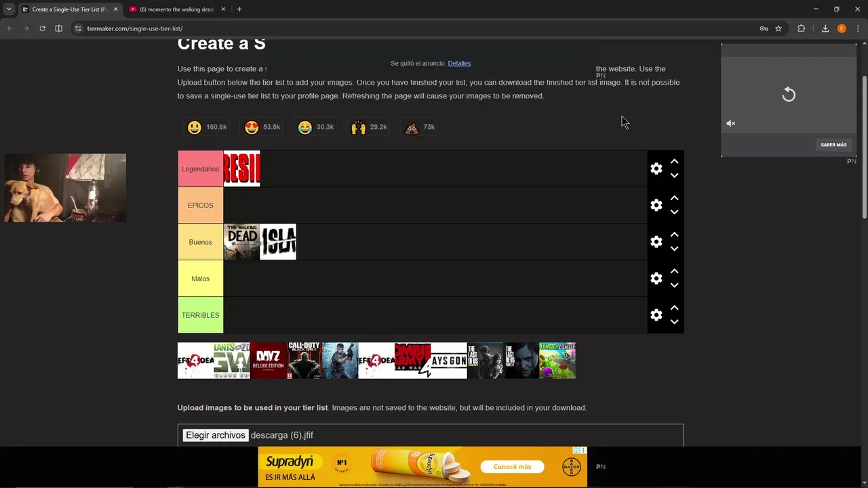
Task: Click the address bar URL tiermaker.com
Action: [135, 28]
